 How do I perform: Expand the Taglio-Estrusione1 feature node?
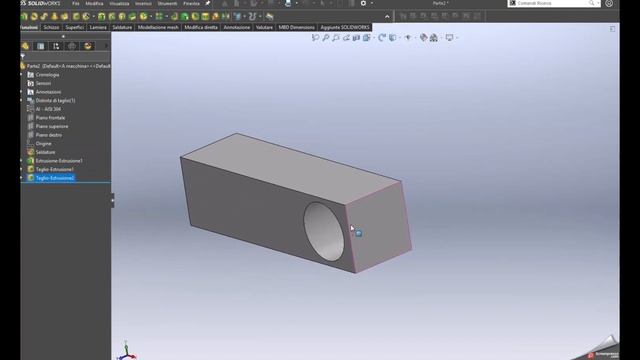tap(22, 169)
